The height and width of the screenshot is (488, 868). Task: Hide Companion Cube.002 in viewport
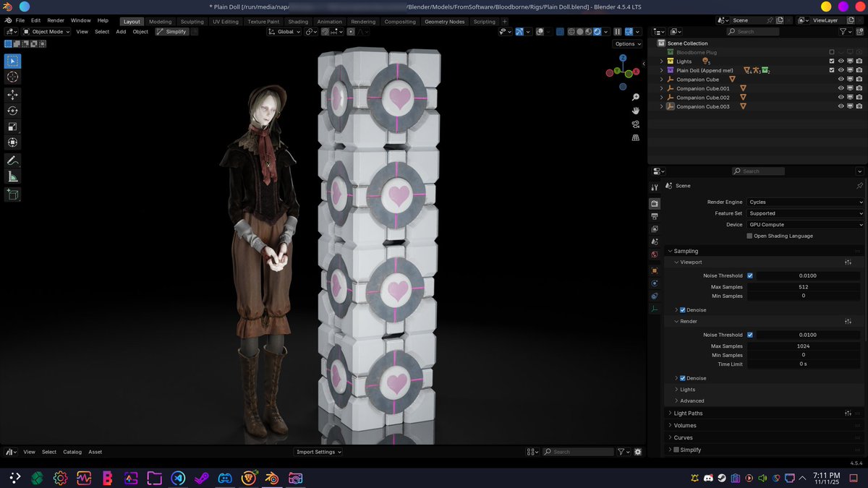pos(841,98)
